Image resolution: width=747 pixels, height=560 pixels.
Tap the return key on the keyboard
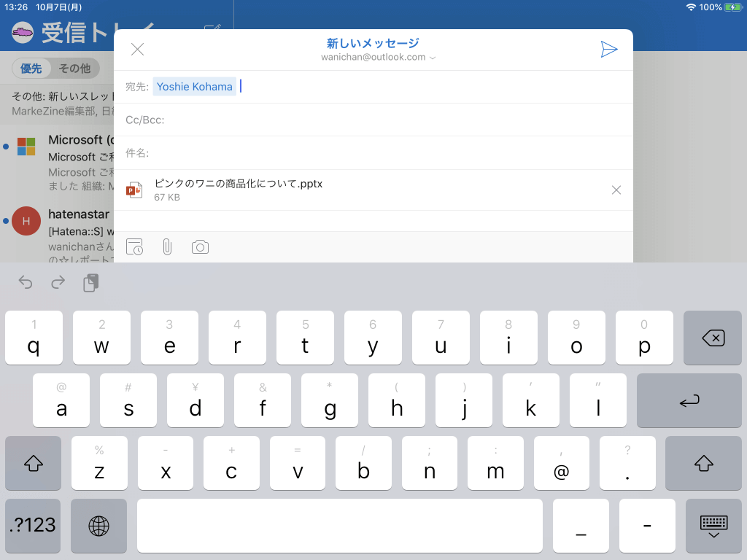[689, 400]
